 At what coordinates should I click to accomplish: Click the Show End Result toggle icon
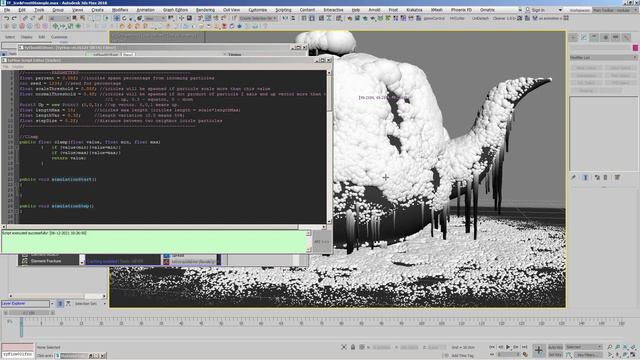[x=586, y=178]
